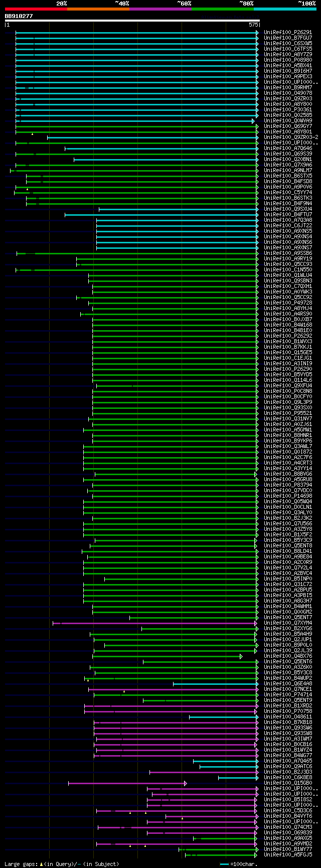Select label UniRef100_Q9SXU4
Image resolution: width=321 pixels, height=868 pixels.
pos(288,209)
